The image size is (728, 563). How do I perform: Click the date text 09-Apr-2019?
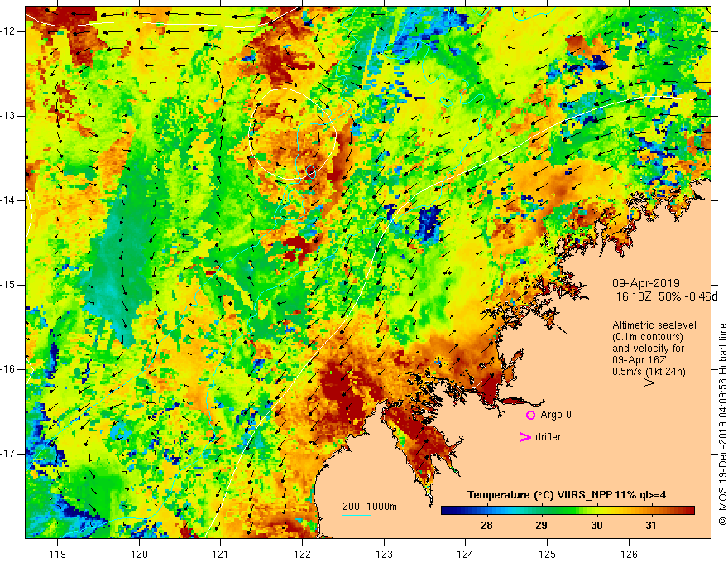click(646, 283)
